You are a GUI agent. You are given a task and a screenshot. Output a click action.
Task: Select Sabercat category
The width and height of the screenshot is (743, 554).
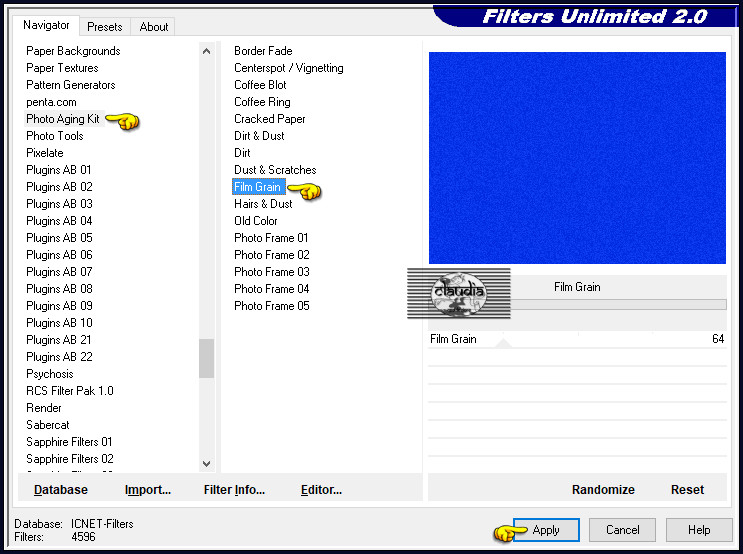pos(47,426)
